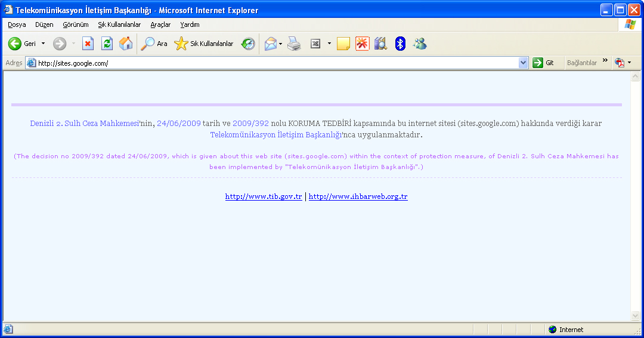Click the Geri (Back) button
The image size is (644, 338).
tap(22, 44)
